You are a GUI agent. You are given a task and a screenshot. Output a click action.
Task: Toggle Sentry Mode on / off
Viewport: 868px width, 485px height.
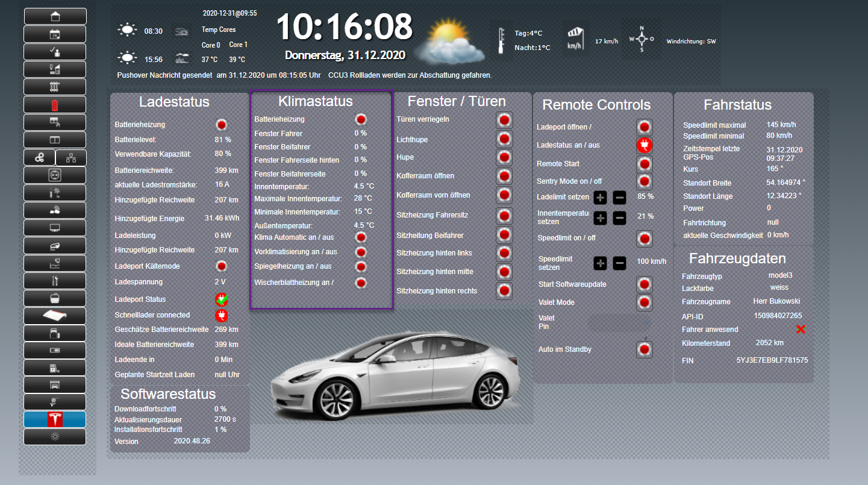pos(645,181)
